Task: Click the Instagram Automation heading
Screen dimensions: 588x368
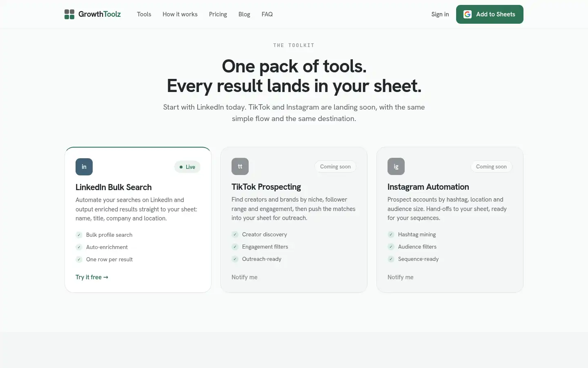Action: 428,187
